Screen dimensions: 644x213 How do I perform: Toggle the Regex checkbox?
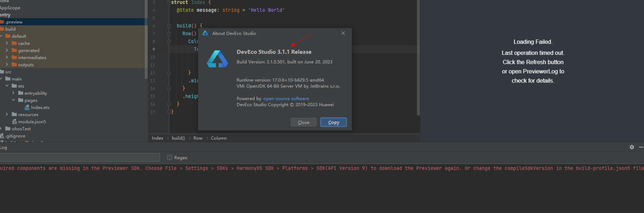click(x=170, y=157)
